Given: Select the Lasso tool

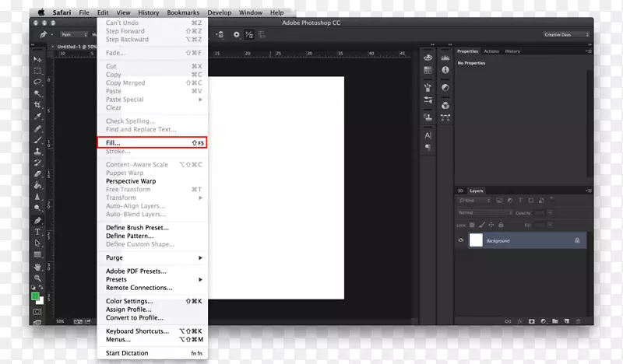Looking at the screenshot, I should pos(37,82).
